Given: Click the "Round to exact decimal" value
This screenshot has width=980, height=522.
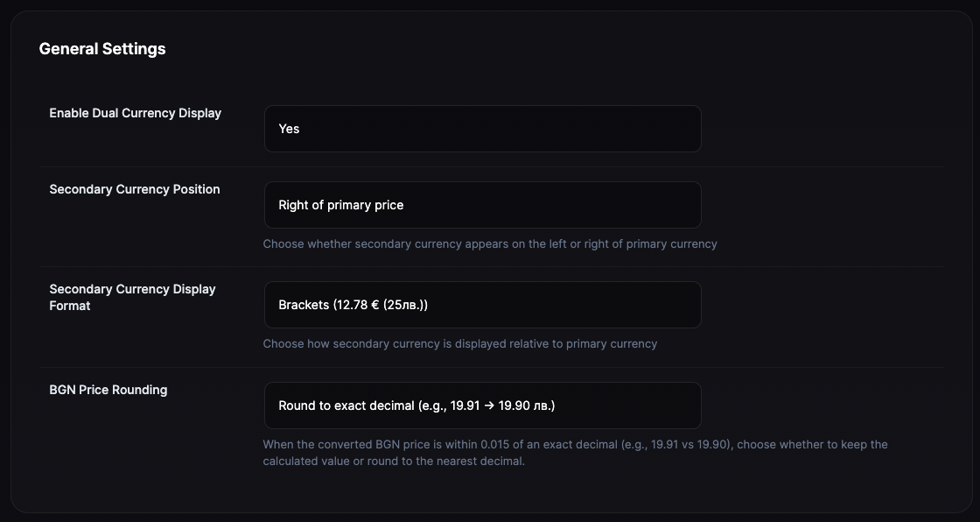Looking at the screenshot, I should point(346,406).
